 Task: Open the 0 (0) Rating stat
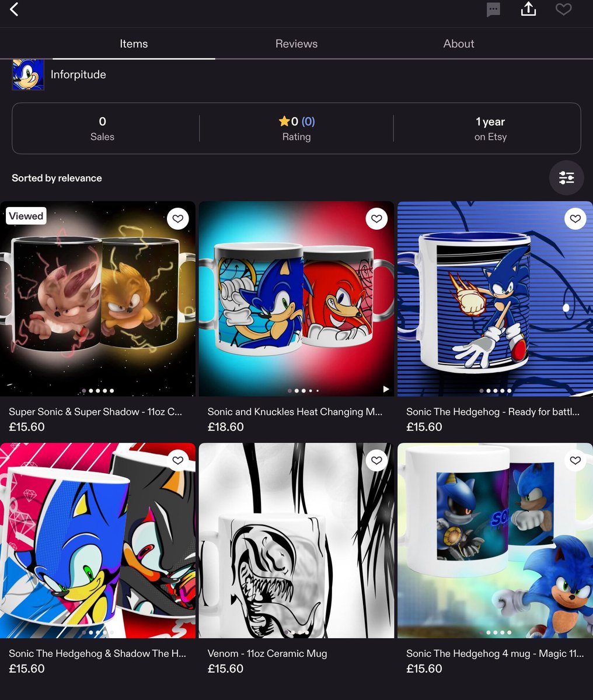coord(296,128)
